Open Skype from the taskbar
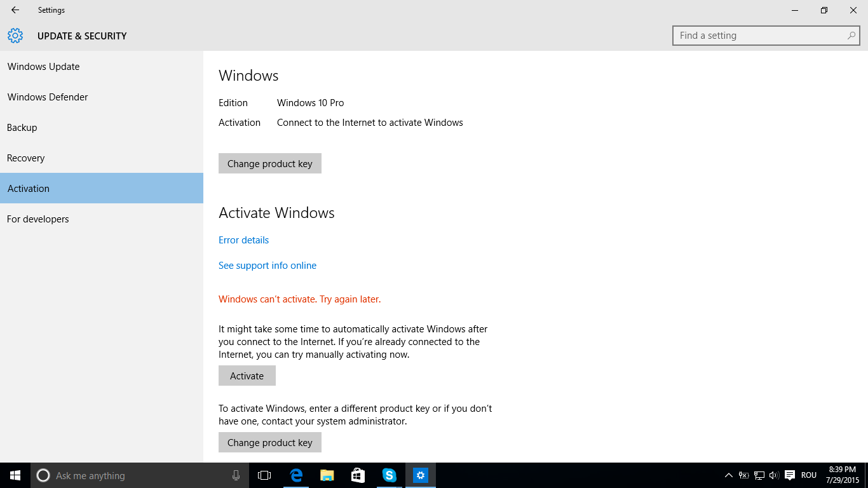Viewport: 868px width, 488px height. pyautogui.click(x=389, y=475)
